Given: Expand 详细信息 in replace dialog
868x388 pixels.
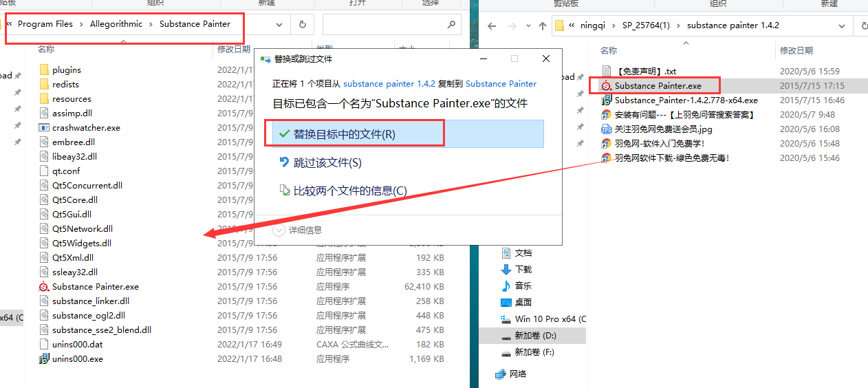Looking at the screenshot, I should [x=297, y=230].
